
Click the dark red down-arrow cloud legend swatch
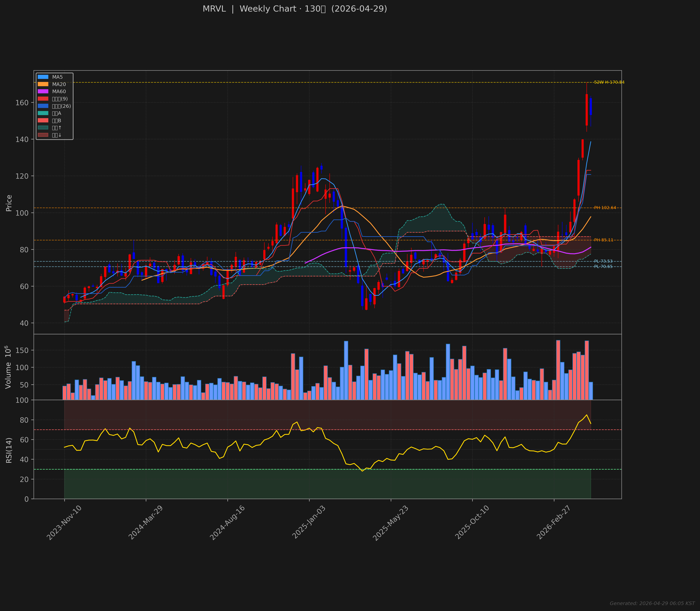pos(43,135)
